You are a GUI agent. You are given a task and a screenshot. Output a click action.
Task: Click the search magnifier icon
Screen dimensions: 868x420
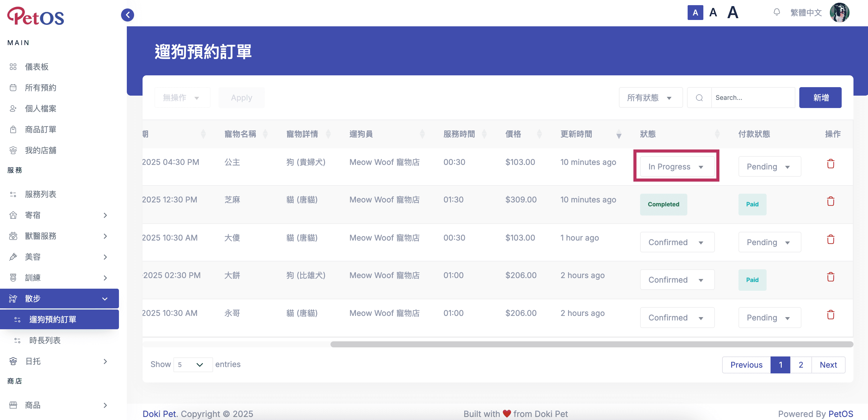[699, 98]
